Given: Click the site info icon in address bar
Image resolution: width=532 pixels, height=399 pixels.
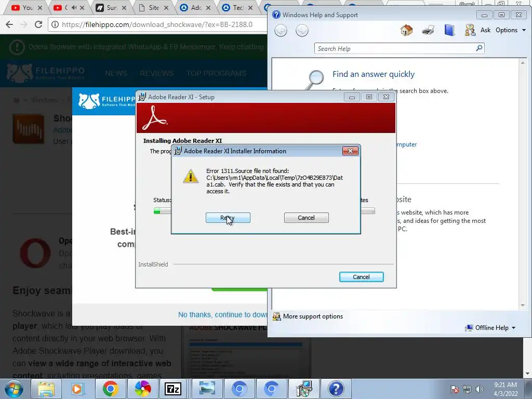Looking at the screenshot, I should [55, 25].
